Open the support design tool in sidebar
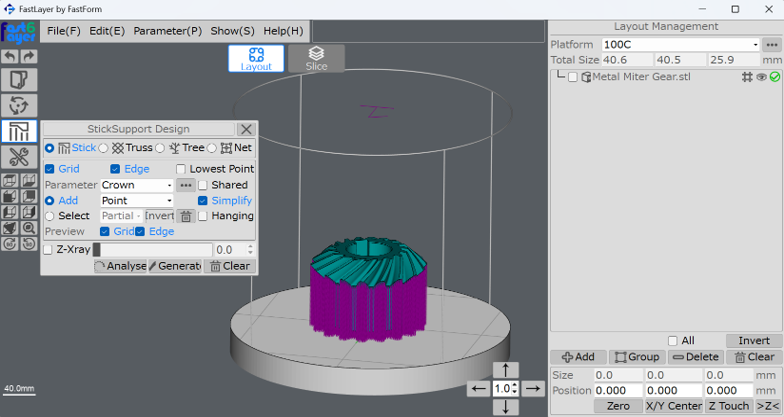The image size is (784, 417). (x=19, y=131)
